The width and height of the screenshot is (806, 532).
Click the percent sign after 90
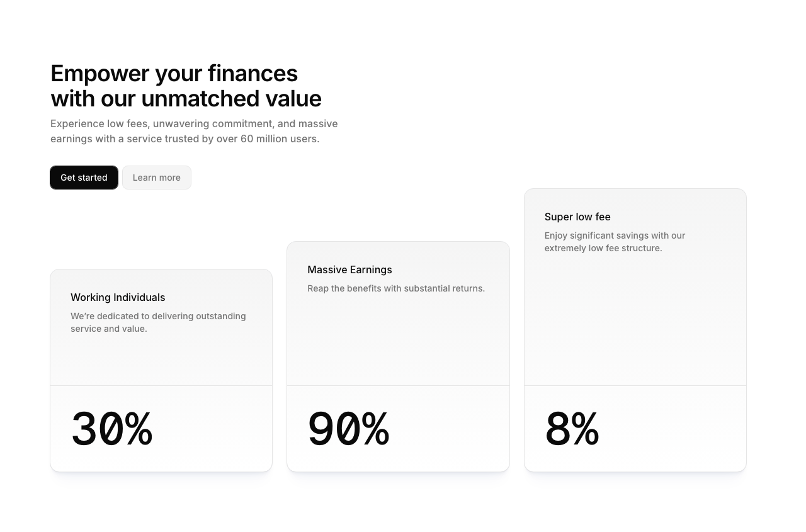[x=375, y=429]
